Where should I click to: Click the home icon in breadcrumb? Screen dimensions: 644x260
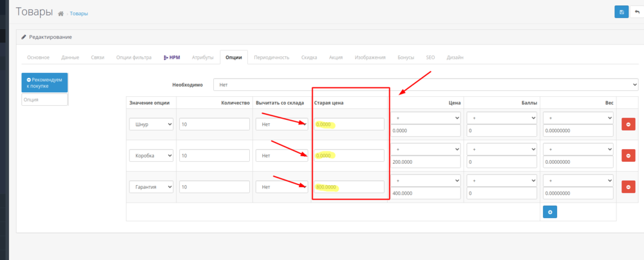(61, 14)
